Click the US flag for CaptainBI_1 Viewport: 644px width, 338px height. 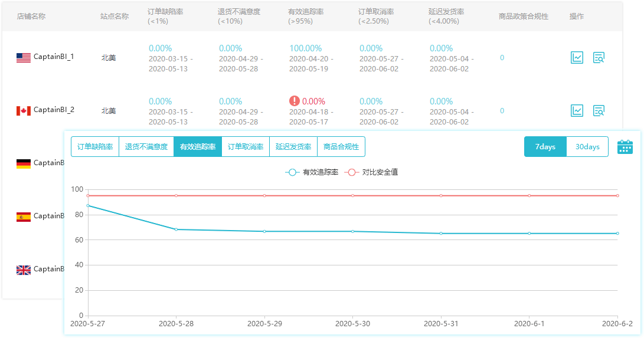pos(24,57)
